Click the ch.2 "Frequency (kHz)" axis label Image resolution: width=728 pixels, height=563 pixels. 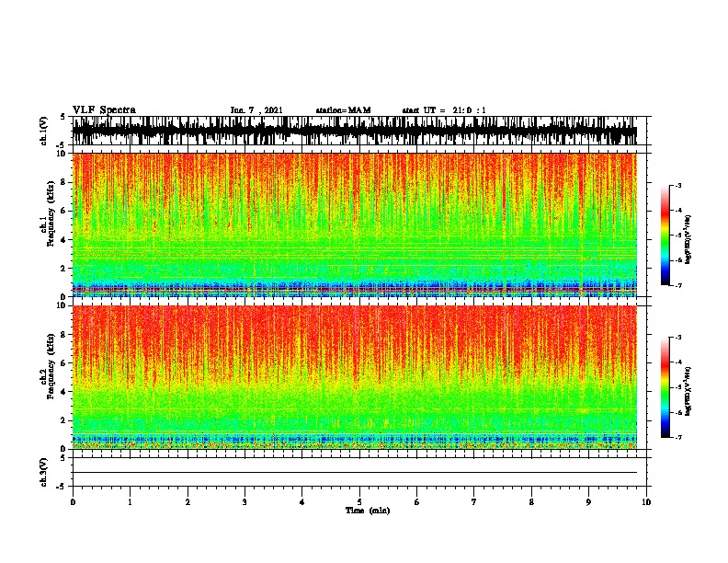coord(51,366)
